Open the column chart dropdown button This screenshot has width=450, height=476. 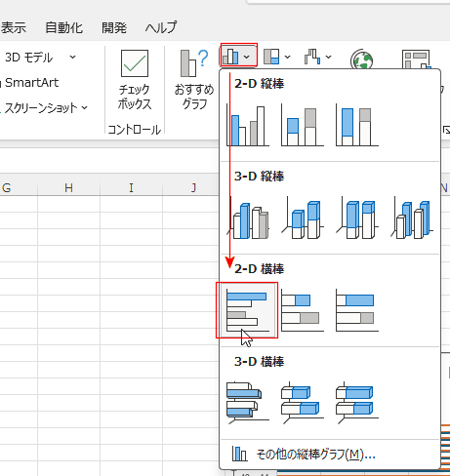[x=239, y=56]
